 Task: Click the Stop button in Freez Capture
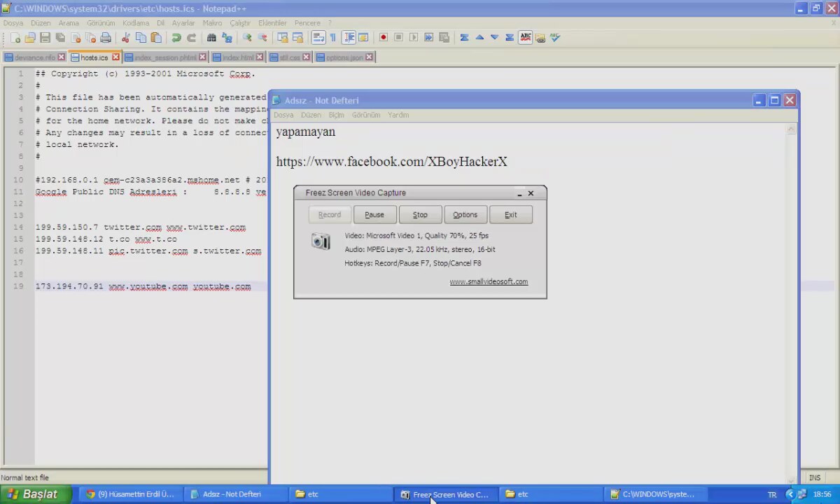click(420, 215)
